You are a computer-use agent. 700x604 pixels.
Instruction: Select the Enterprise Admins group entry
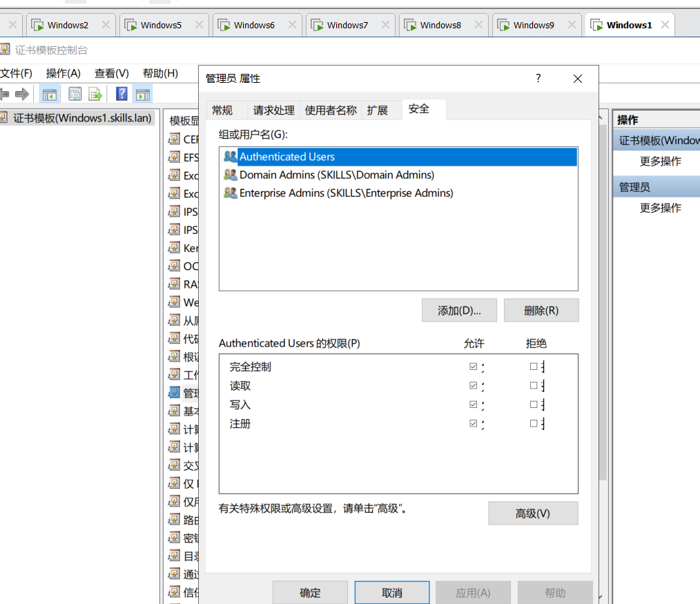coord(346,193)
